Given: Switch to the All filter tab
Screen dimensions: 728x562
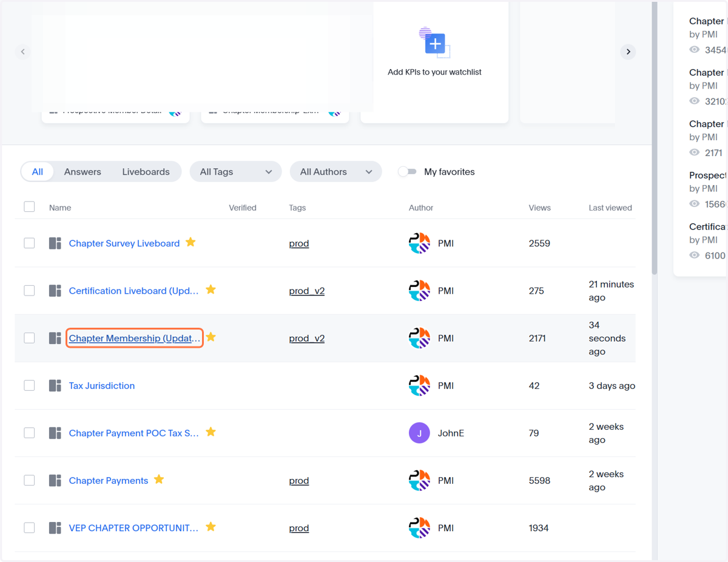Looking at the screenshot, I should coord(38,172).
